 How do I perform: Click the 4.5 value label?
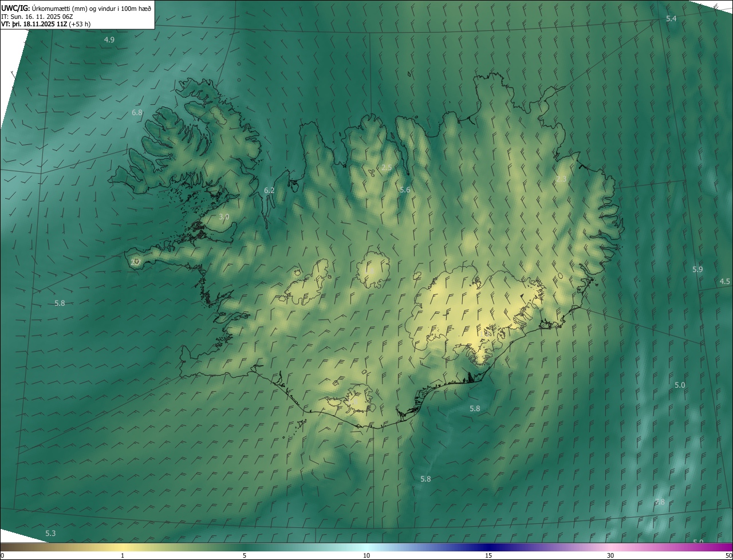coord(725,281)
